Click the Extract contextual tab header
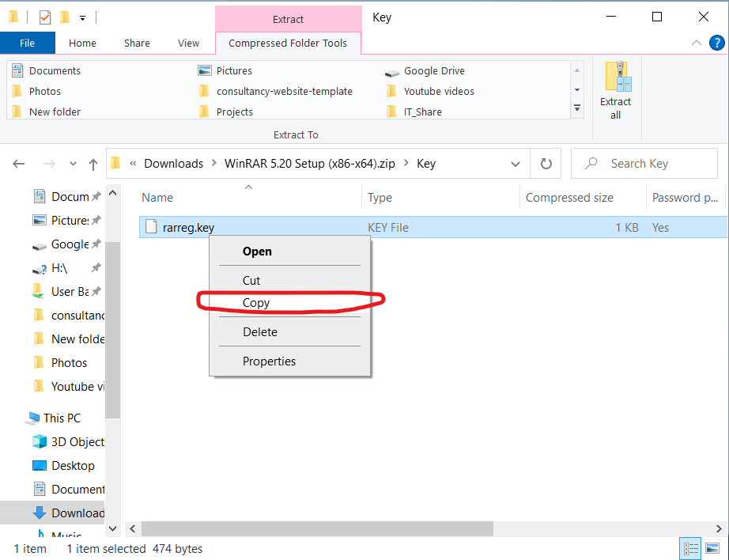This screenshot has height=560, width=729. point(289,19)
